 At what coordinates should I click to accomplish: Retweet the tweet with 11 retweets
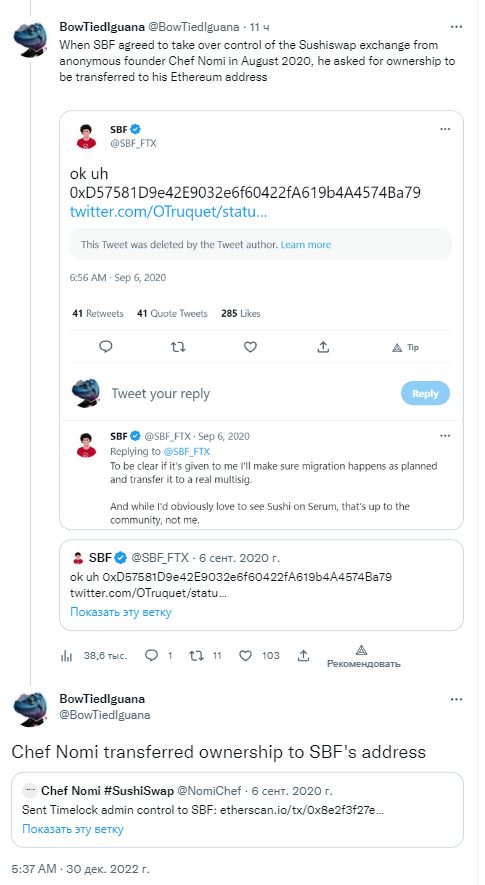196,655
